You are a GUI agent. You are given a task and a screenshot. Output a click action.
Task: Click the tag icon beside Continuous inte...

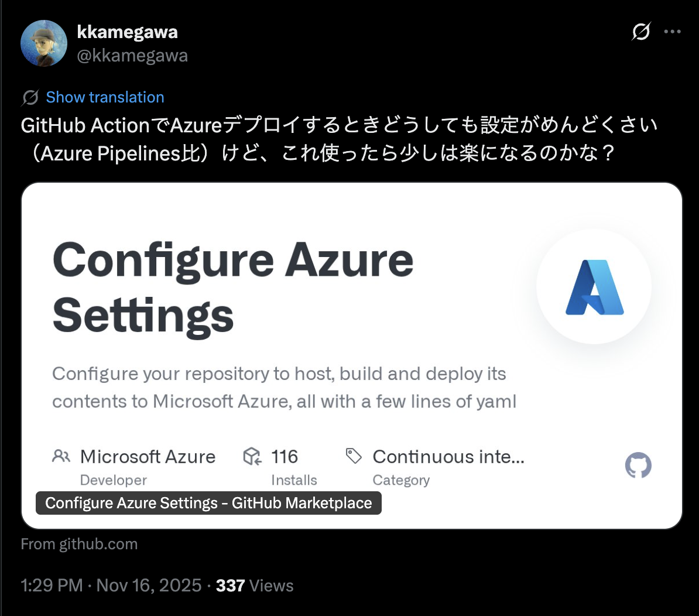354,455
